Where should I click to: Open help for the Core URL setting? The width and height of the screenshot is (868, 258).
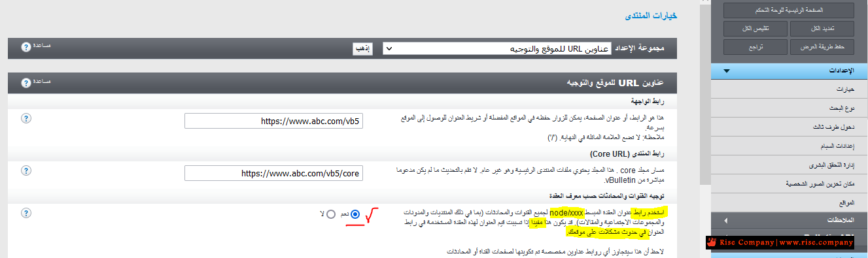(x=26, y=170)
